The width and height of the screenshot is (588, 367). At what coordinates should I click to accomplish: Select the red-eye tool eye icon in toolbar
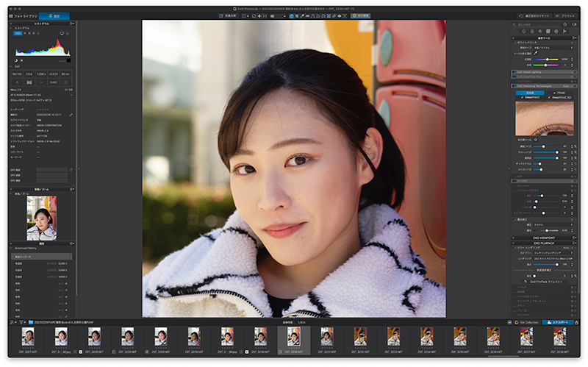point(340,16)
